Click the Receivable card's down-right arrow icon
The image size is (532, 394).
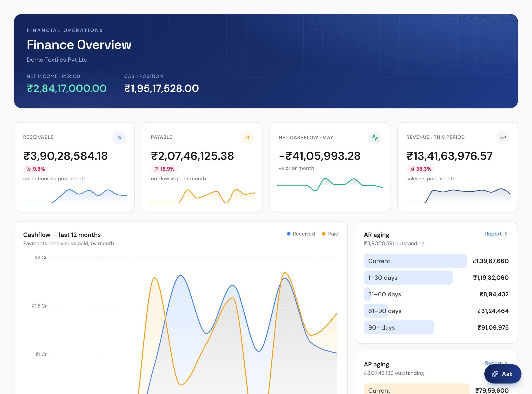point(119,137)
